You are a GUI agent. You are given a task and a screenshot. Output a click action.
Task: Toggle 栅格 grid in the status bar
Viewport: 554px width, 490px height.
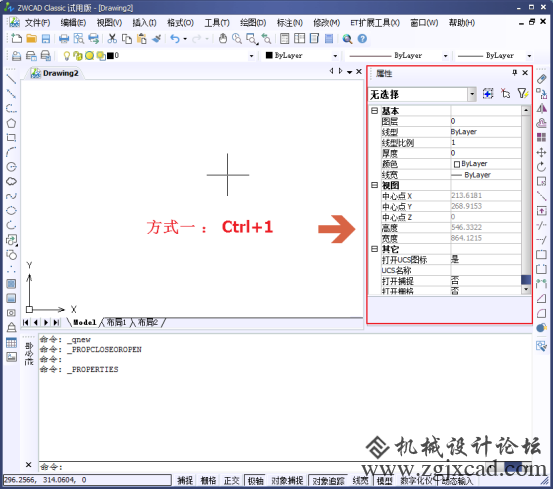(208, 480)
